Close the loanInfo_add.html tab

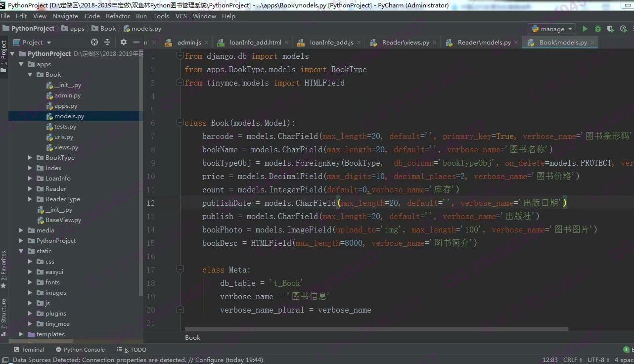[286, 43]
